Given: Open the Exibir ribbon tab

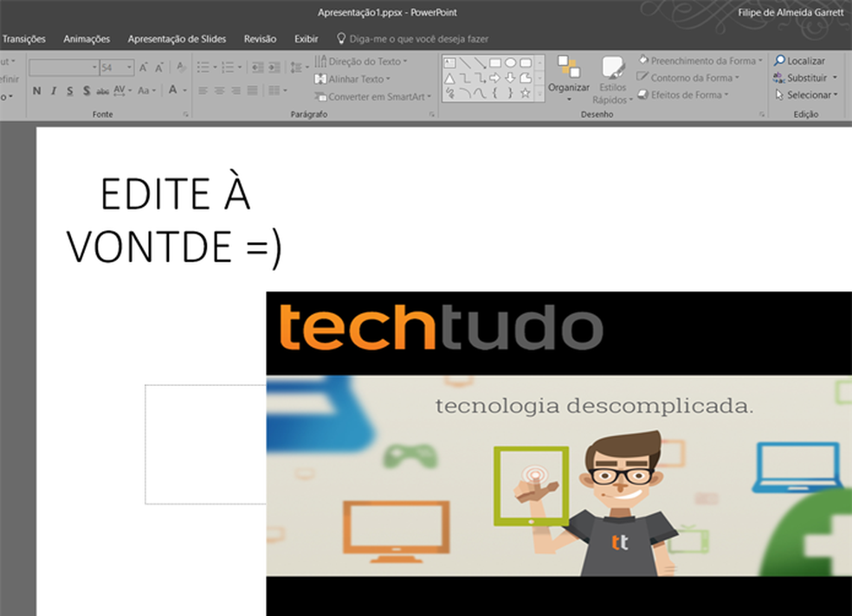Looking at the screenshot, I should (306, 39).
